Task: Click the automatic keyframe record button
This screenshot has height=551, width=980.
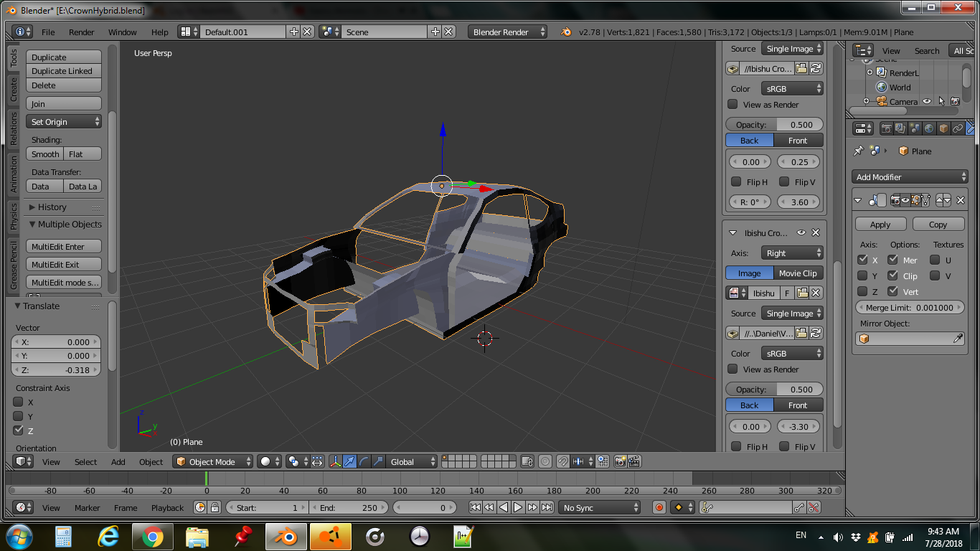Action: tap(659, 507)
